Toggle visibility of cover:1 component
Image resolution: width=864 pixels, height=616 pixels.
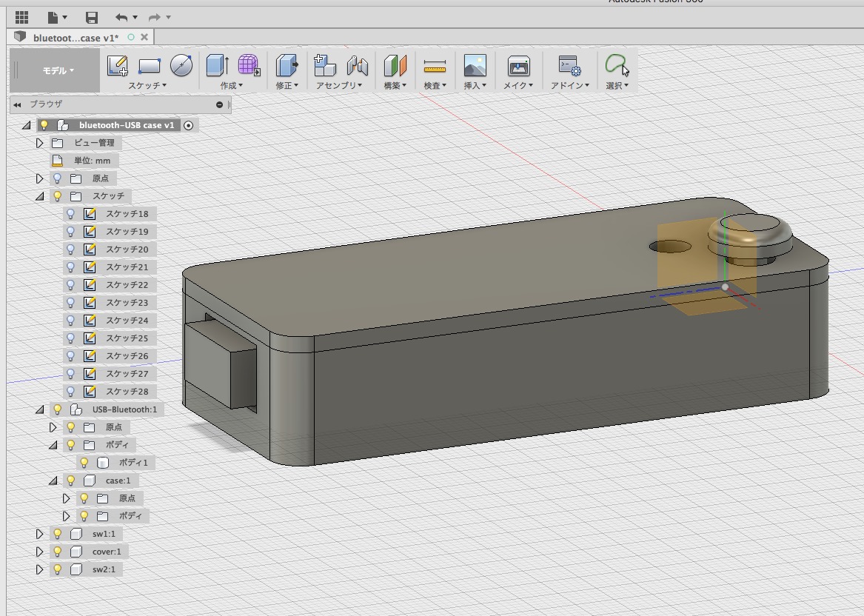58,552
